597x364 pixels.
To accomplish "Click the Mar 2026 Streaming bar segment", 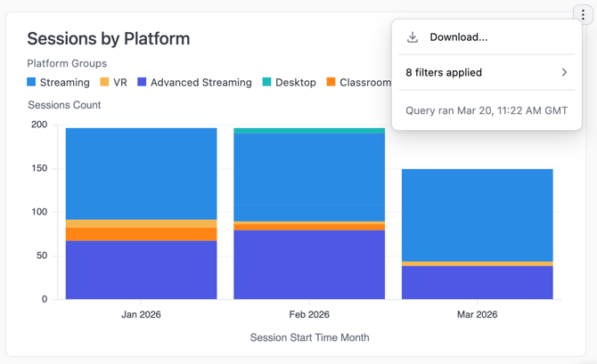I will [477, 214].
